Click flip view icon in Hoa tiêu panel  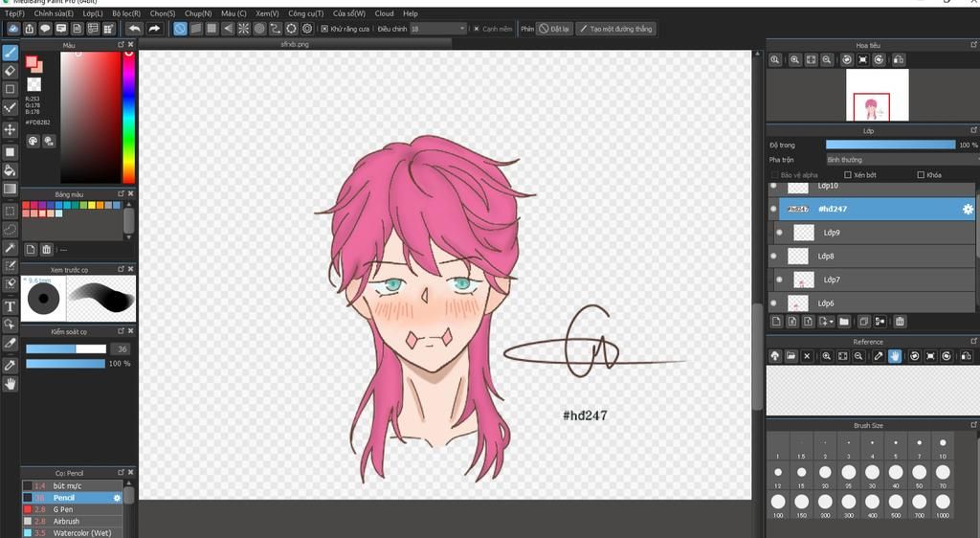pos(898,59)
